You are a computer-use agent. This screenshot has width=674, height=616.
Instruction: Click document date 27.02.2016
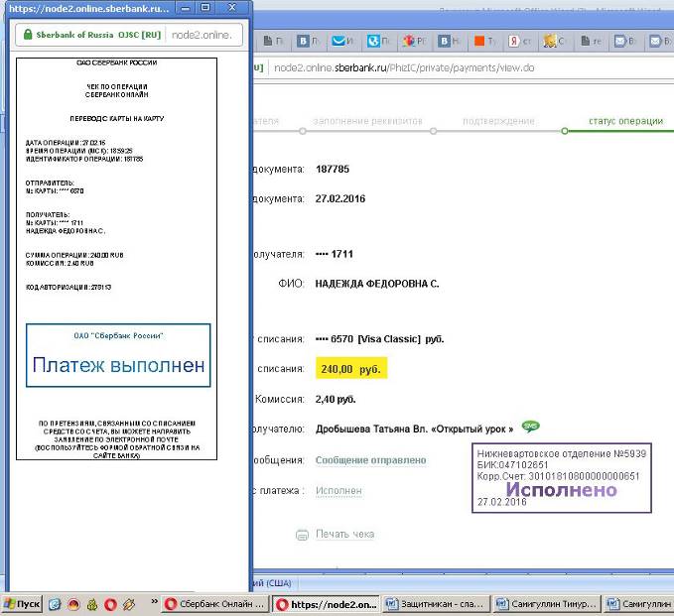click(x=340, y=198)
